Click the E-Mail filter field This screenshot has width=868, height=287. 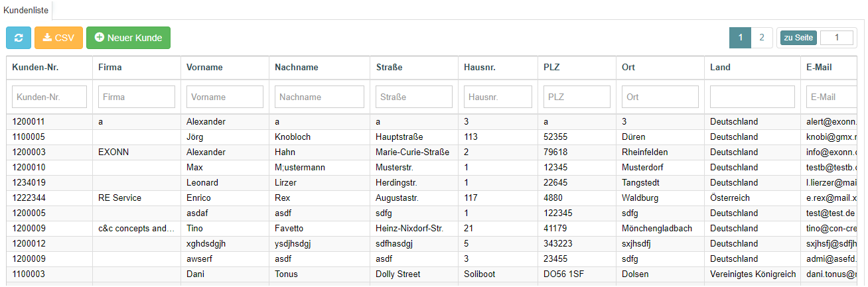point(831,97)
